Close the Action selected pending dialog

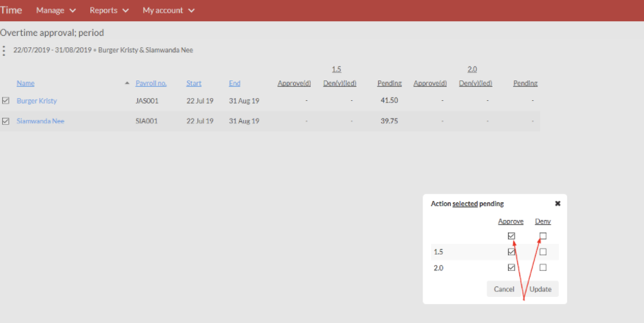click(557, 203)
